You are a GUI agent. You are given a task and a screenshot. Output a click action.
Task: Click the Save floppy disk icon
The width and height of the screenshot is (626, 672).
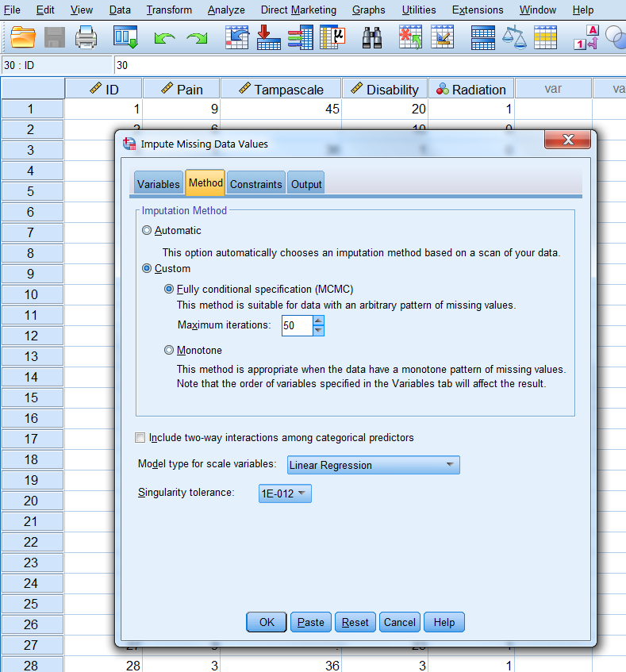pyautogui.click(x=55, y=37)
